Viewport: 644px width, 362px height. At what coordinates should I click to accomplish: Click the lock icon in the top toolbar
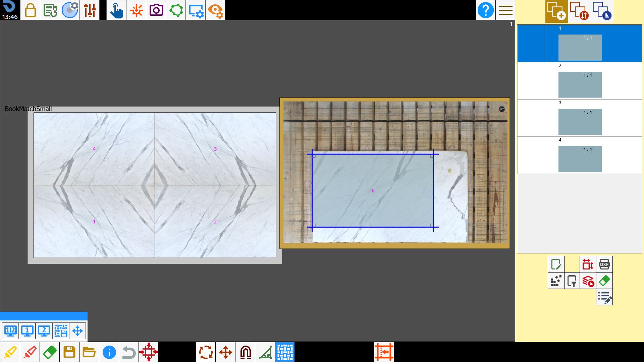tap(30, 10)
